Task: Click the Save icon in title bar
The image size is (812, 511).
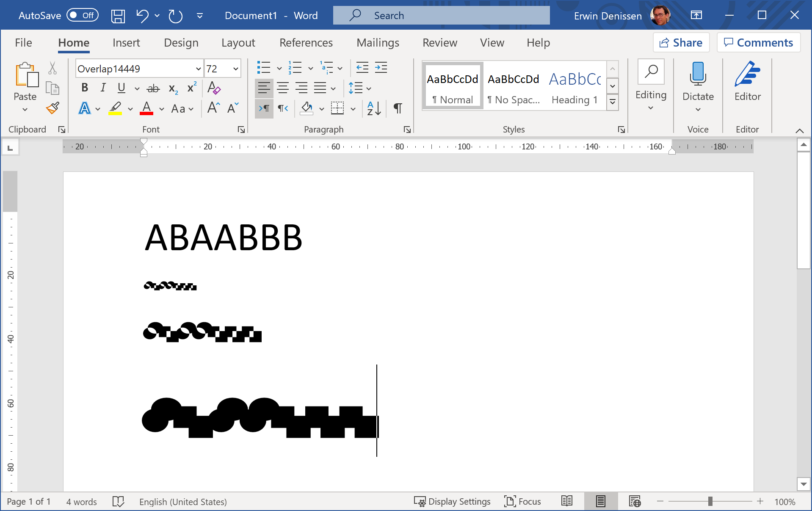Action: pos(118,16)
